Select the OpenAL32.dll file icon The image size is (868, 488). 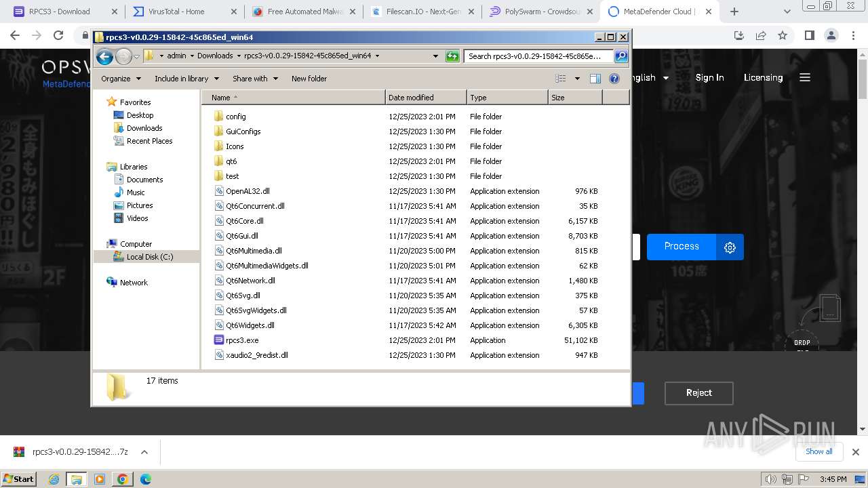point(219,191)
